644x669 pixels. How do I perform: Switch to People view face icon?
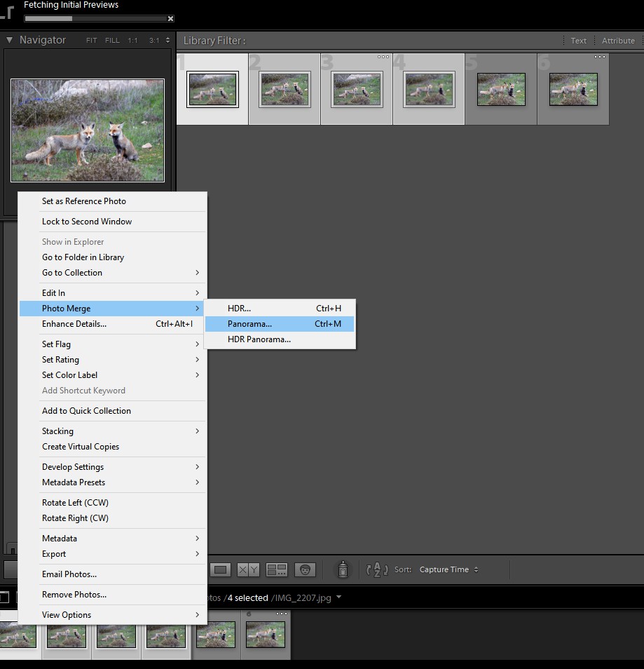click(x=305, y=569)
